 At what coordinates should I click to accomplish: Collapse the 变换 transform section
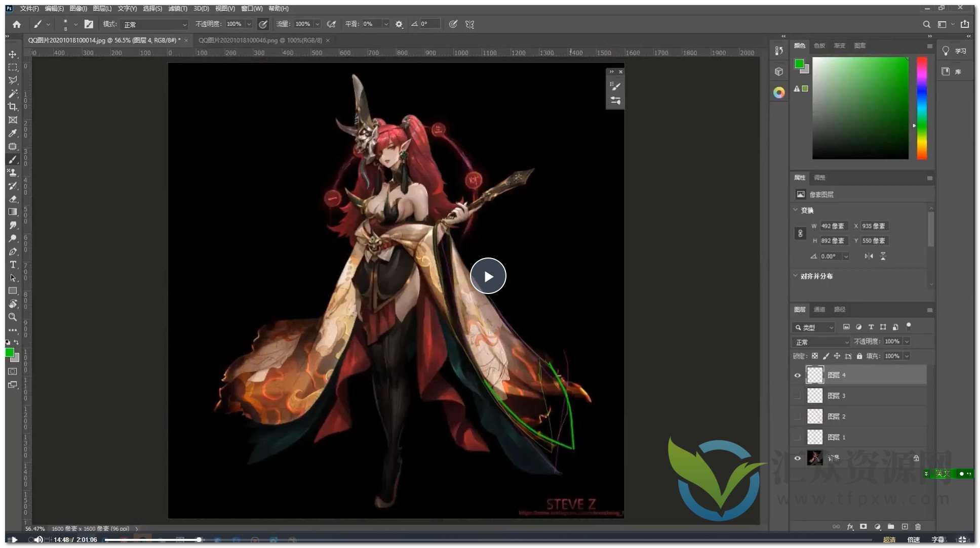[x=795, y=210]
